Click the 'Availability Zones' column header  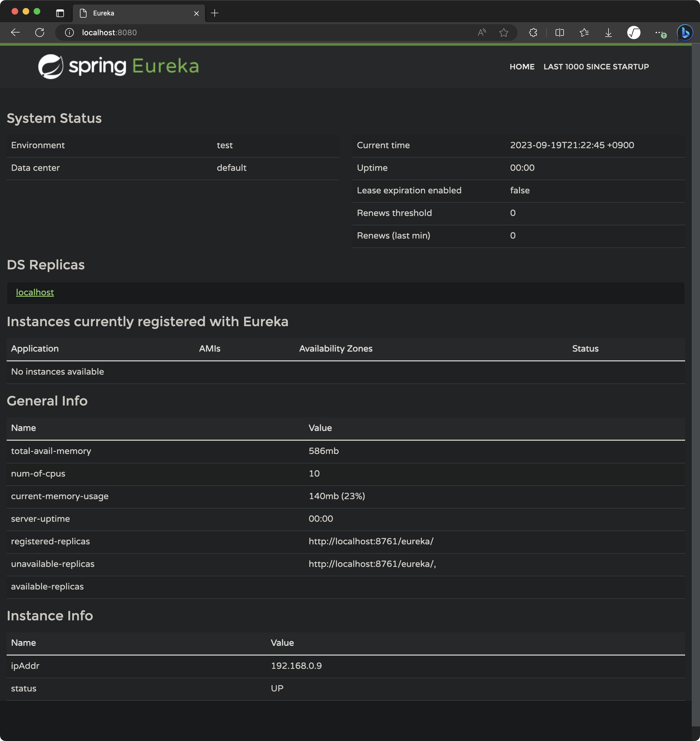click(x=335, y=348)
